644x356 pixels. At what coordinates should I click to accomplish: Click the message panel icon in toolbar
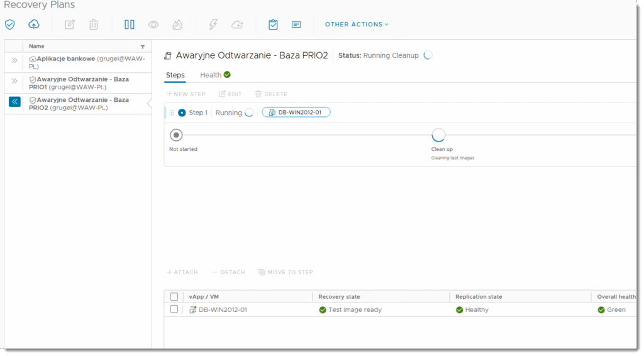[296, 25]
